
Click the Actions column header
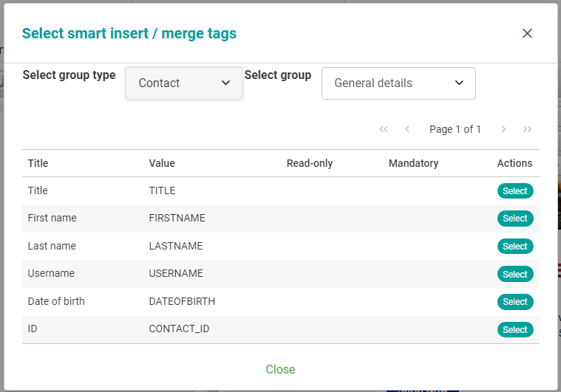point(514,163)
